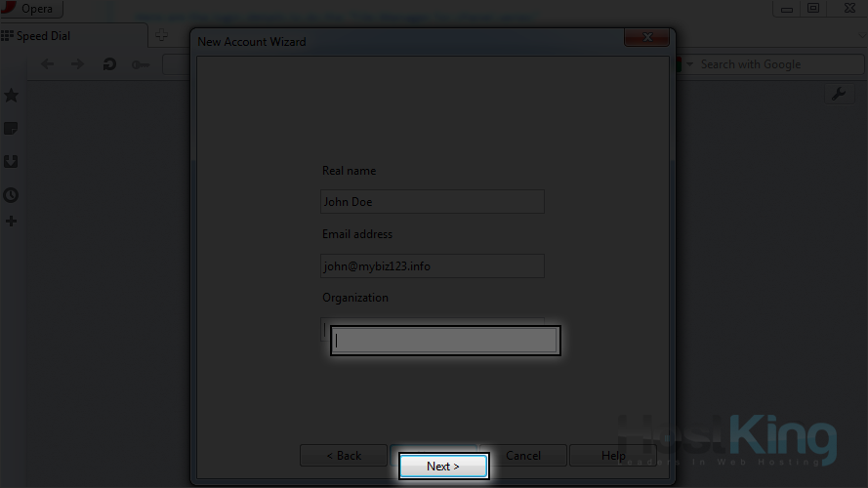Open the History clock panel in sidebar
This screenshot has height=488, width=868.
12,194
